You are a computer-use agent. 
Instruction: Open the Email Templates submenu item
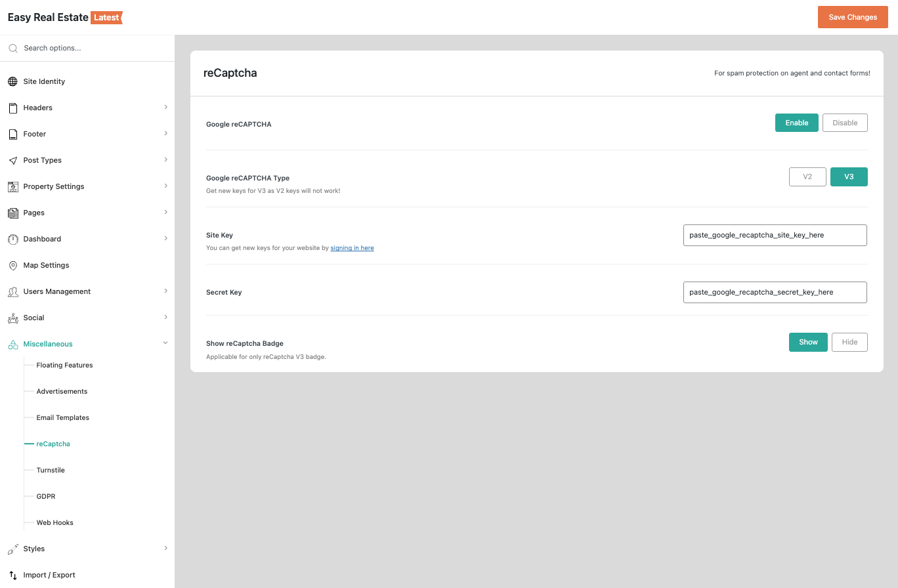point(63,417)
